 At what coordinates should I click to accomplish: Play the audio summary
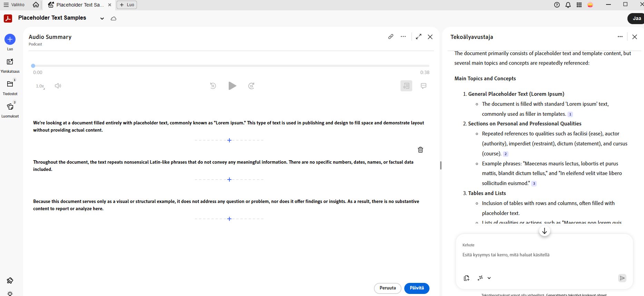pos(232,86)
